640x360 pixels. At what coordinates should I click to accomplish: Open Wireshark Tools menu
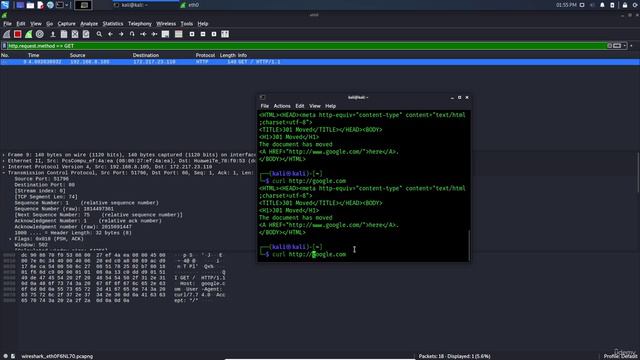[187, 24]
